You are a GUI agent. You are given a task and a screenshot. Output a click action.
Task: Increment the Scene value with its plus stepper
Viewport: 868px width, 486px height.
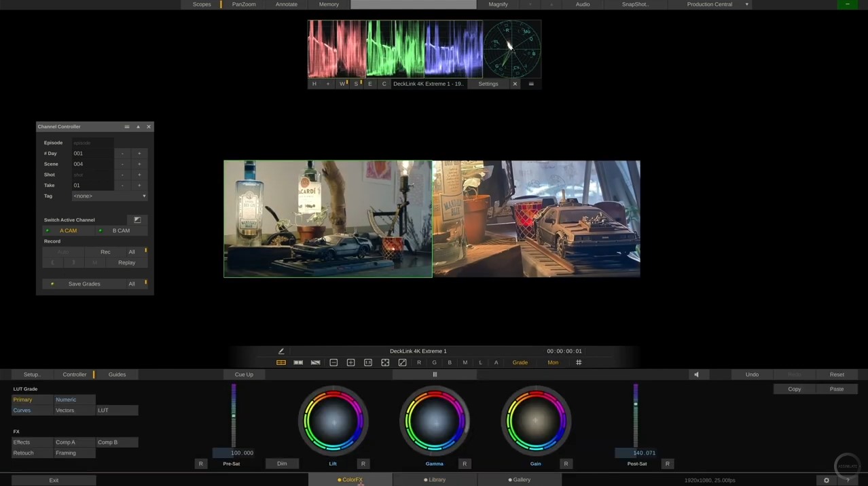(x=139, y=164)
